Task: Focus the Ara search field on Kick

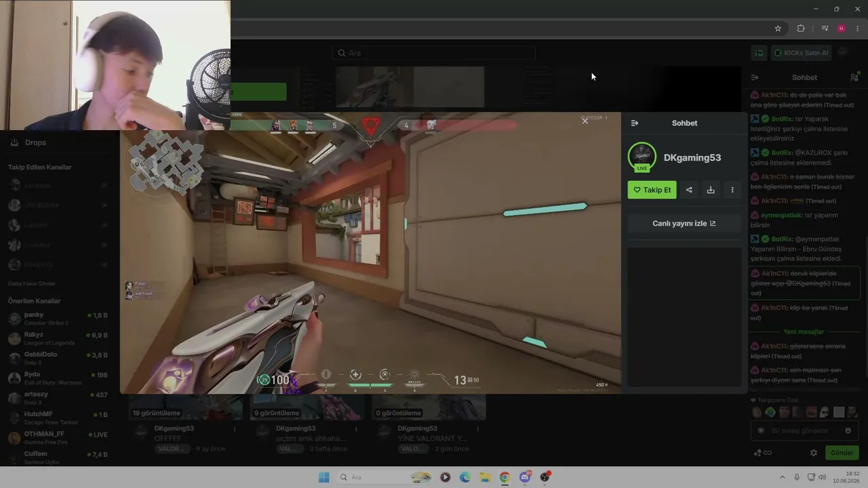Action: (x=434, y=53)
